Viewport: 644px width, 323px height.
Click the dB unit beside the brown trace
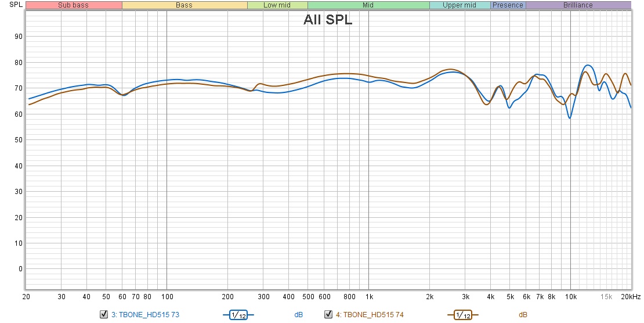pyautogui.click(x=523, y=315)
